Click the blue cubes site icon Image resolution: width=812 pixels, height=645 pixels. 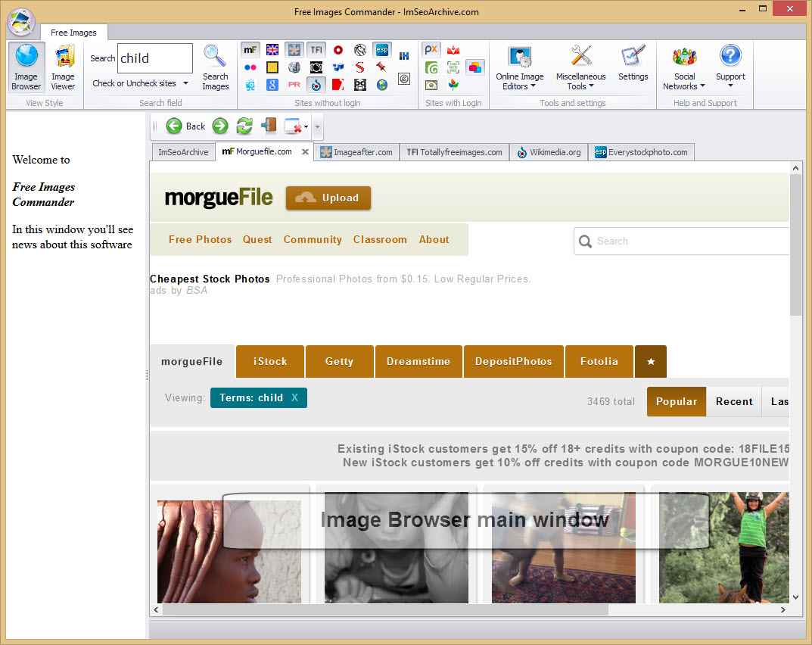[x=338, y=67]
